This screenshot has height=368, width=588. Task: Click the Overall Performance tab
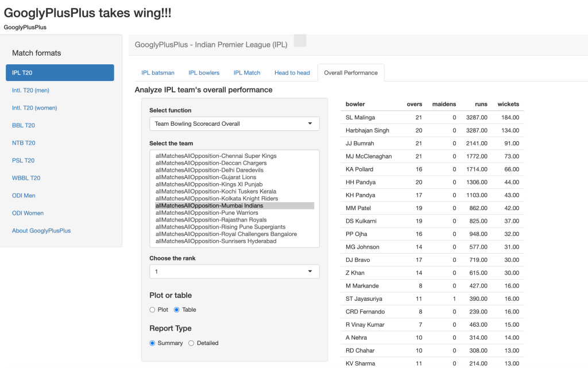351,73
